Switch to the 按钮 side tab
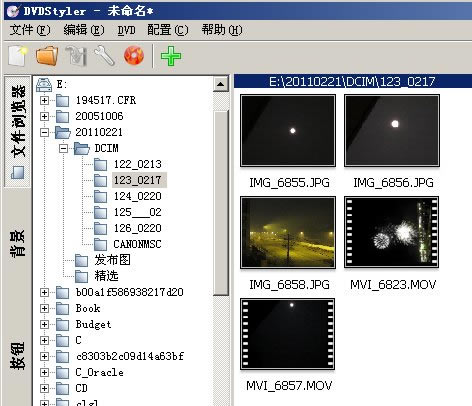Screen dimensions: 472x406 coord(18,356)
